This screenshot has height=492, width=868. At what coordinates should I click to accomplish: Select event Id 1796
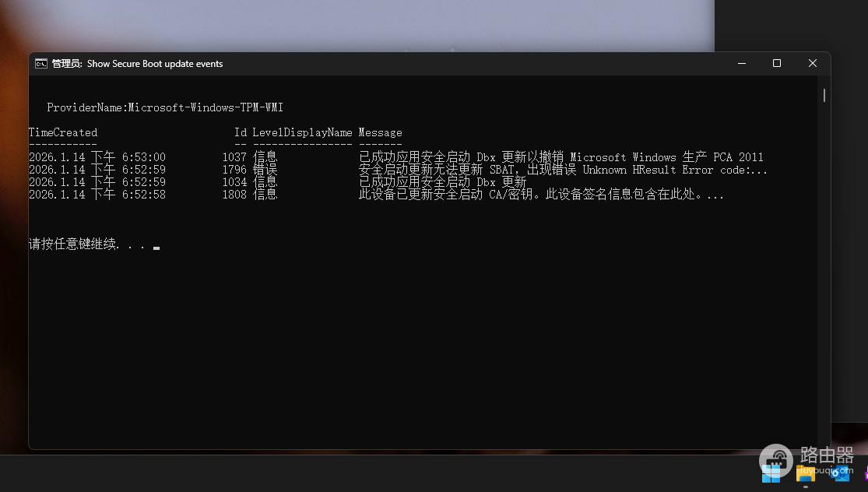(x=234, y=170)
